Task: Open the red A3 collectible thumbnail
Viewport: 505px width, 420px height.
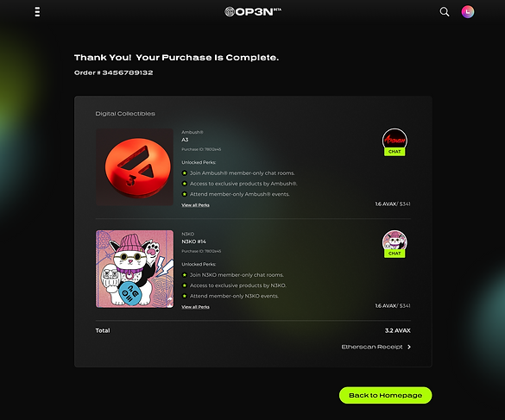Action: 135,167
